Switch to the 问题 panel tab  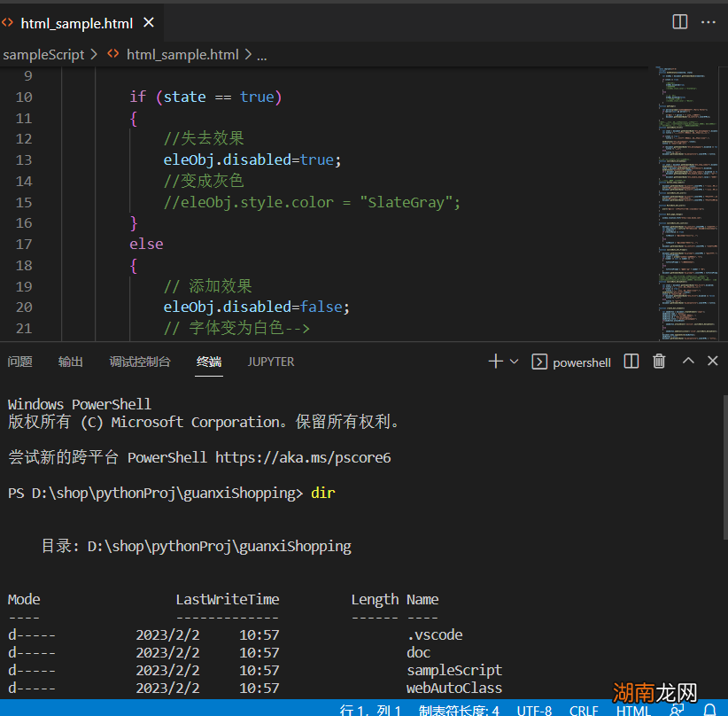(20, 362)
